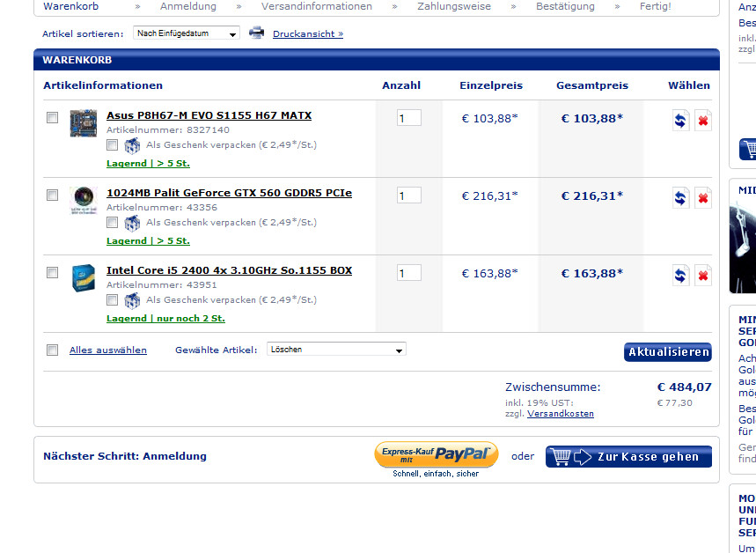Tick the Alles auswählen checkbox

52,350
